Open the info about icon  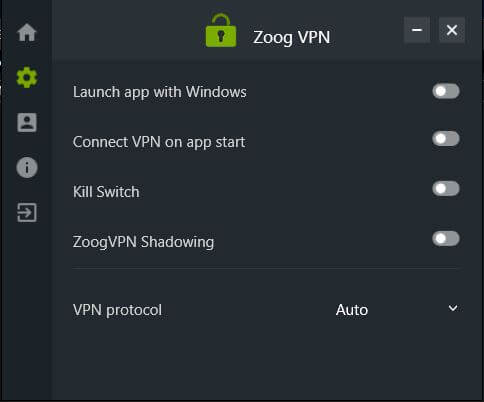pos(27,167)
